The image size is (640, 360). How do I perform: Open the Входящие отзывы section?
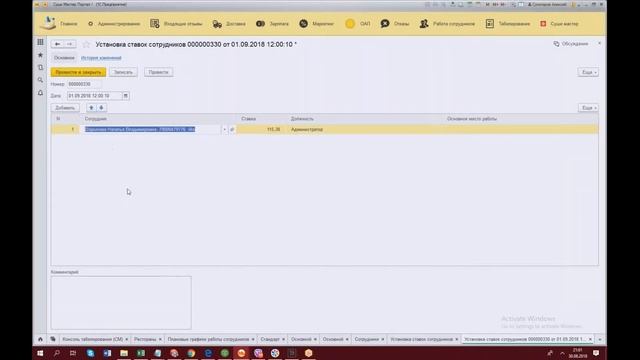(x=176, y=24)
